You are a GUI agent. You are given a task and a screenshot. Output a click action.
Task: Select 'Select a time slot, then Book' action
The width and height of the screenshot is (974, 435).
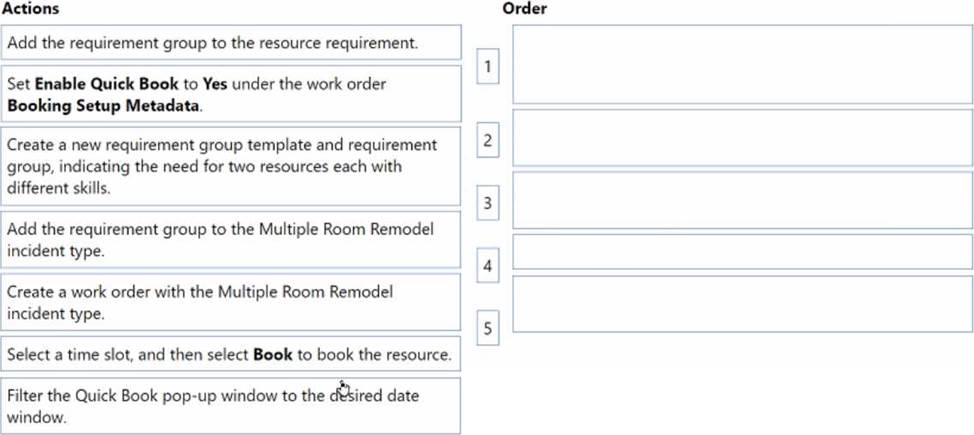point(231,354)
